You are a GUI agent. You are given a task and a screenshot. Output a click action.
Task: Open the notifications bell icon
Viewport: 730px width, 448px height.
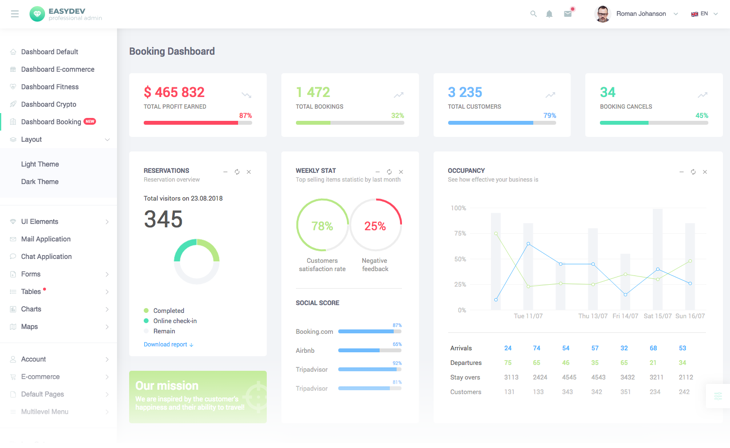pyautogui.click(x=549, y=14)
